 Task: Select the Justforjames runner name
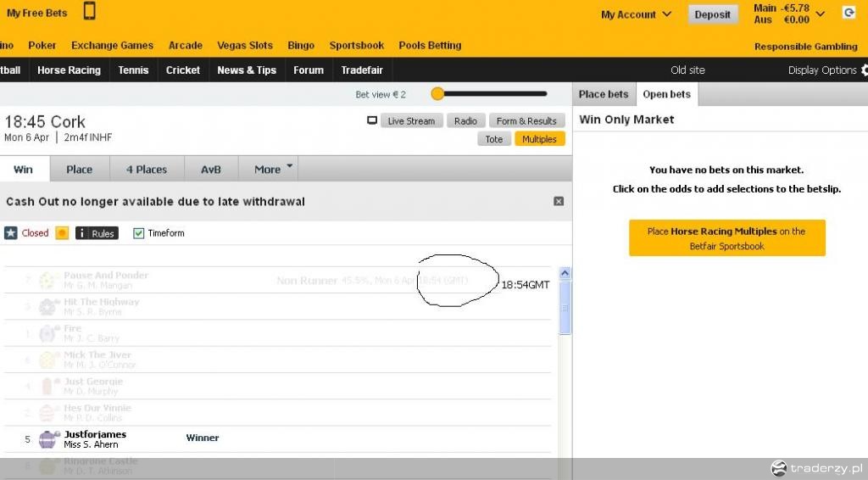(95, 434)
